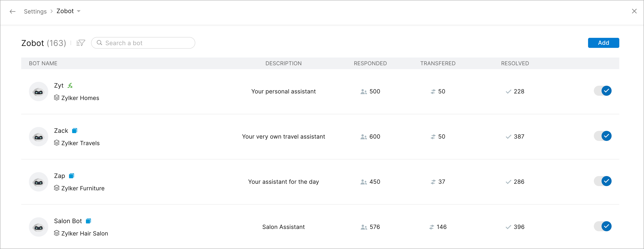Select the Zylker Hair Salon brand label

(85, 234)
